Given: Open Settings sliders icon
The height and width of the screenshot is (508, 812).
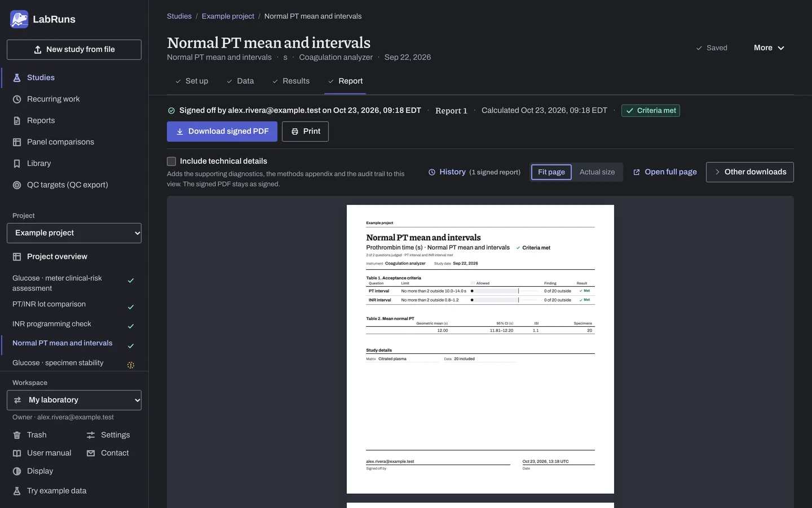Looking at the screenshot, I should 91,435.
